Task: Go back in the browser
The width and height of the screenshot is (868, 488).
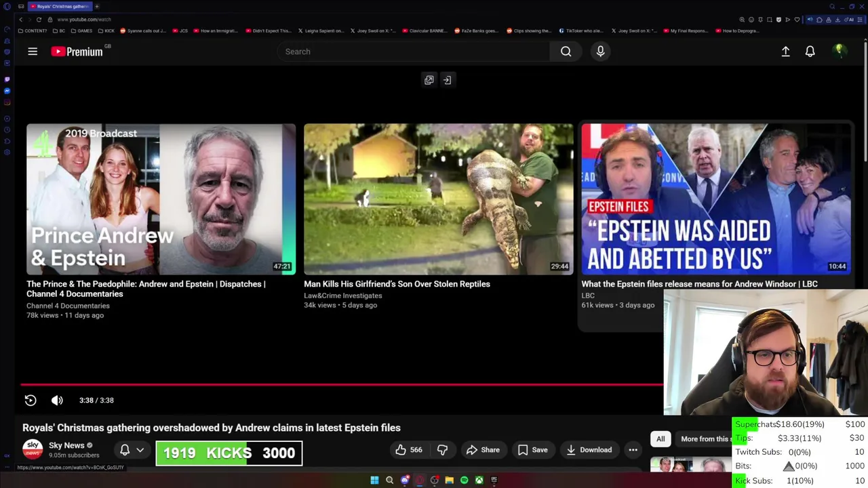Action: coord(20,20)
